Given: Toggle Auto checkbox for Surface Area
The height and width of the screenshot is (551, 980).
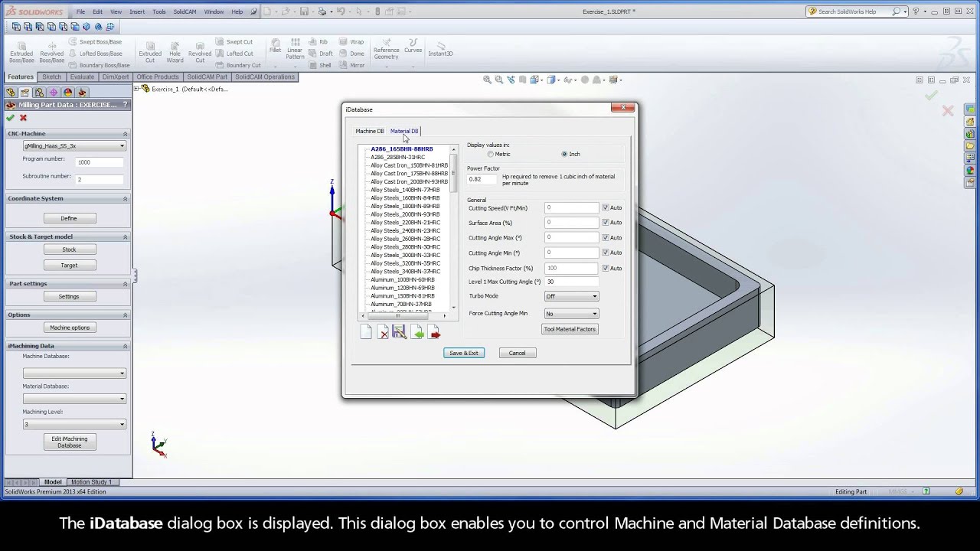Looking at the screenshot, I should 606,223.
